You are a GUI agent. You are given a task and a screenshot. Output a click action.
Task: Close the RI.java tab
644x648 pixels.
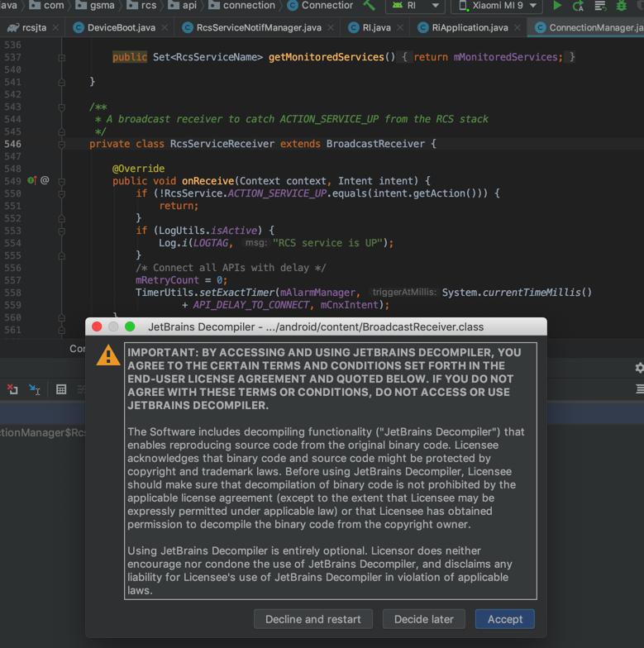[x=400, y=28]
